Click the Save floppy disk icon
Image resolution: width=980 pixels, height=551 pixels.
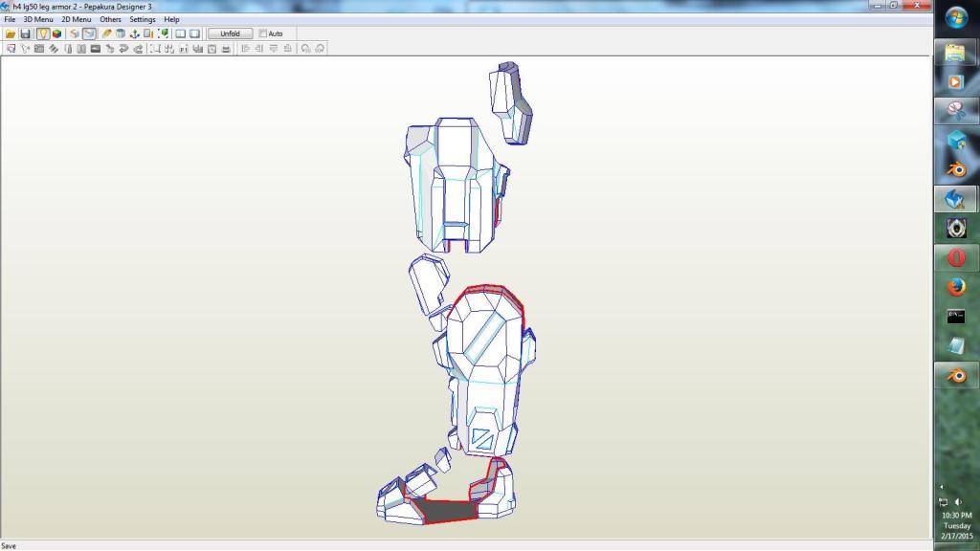(25, 33)
